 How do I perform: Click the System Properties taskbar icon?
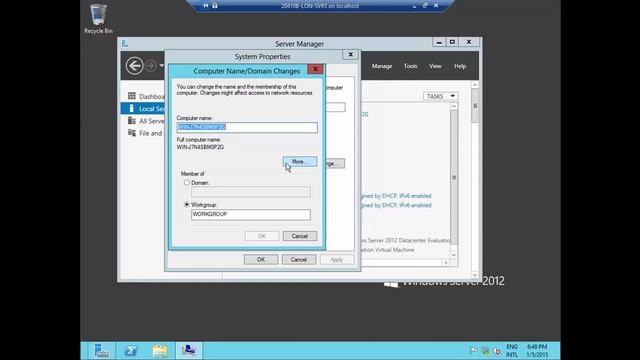(189, 351)
